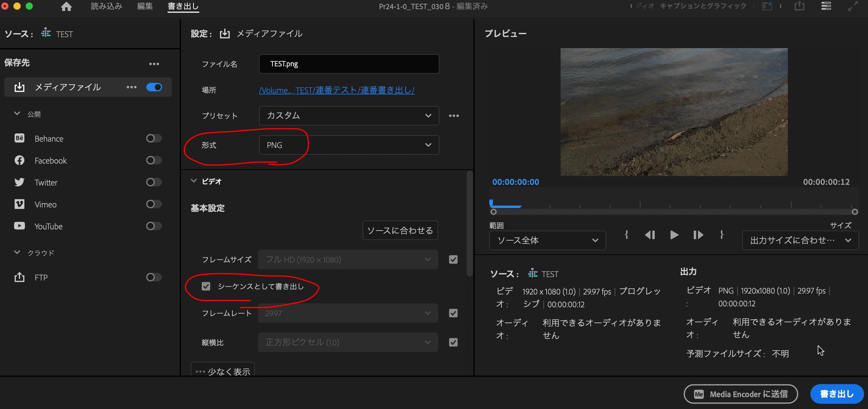Play the export preview
This screenshot has width=868, height=409.
click(x=674, y=235)
